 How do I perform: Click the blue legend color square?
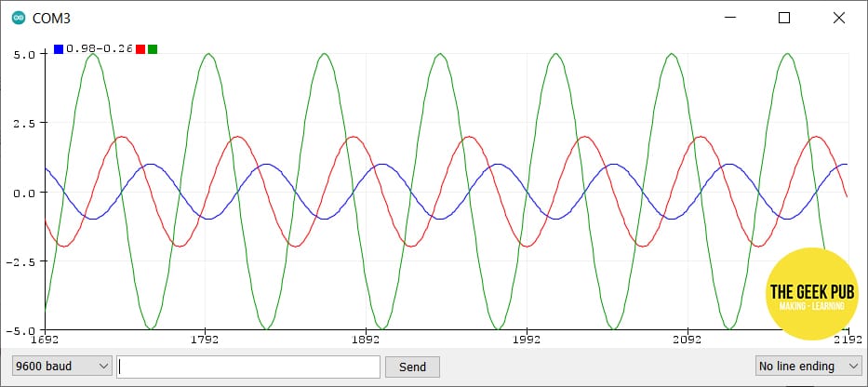(x=59, y=49)
